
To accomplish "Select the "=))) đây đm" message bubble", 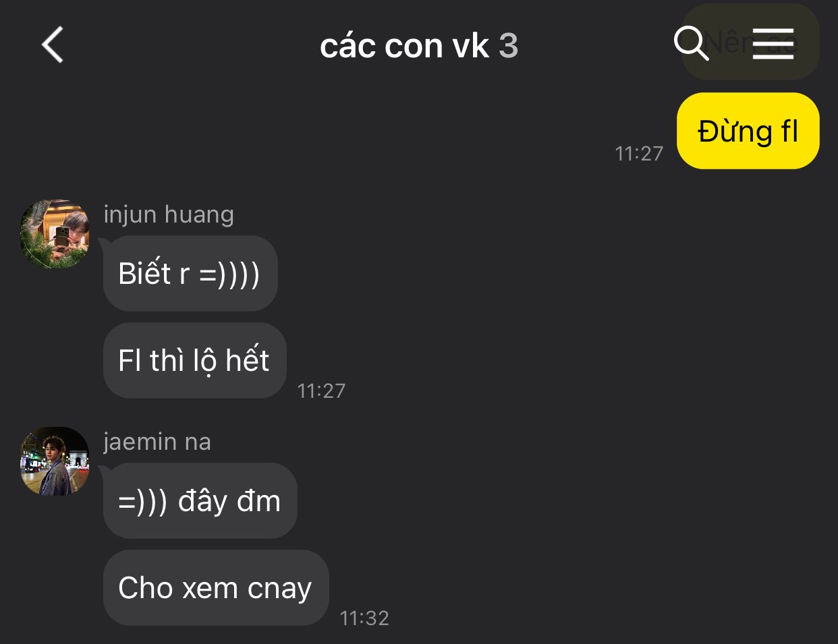I will click(x=200, y=501).
